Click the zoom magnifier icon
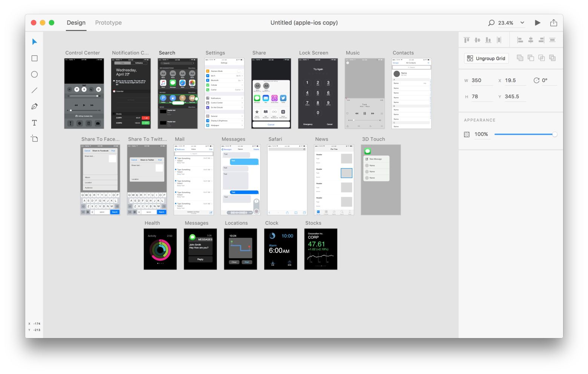The height and width of the screenshot is (374, 588). (491, 23)
